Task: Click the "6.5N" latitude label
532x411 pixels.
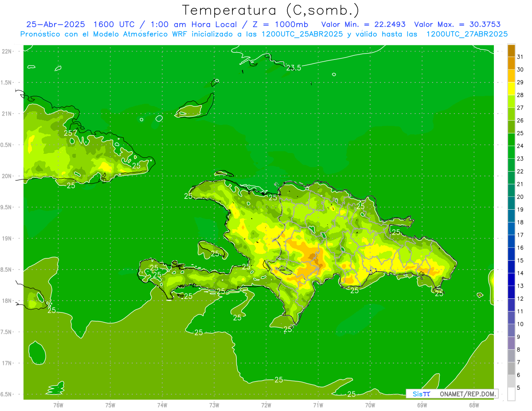Action: tap(7, 394)
